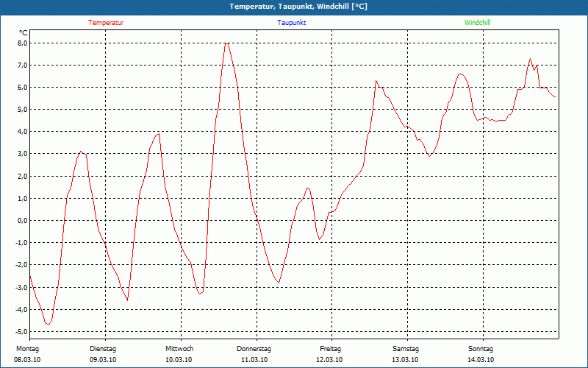
Task: Click the -1,0 y-axis value
Action: click(21, 243)
